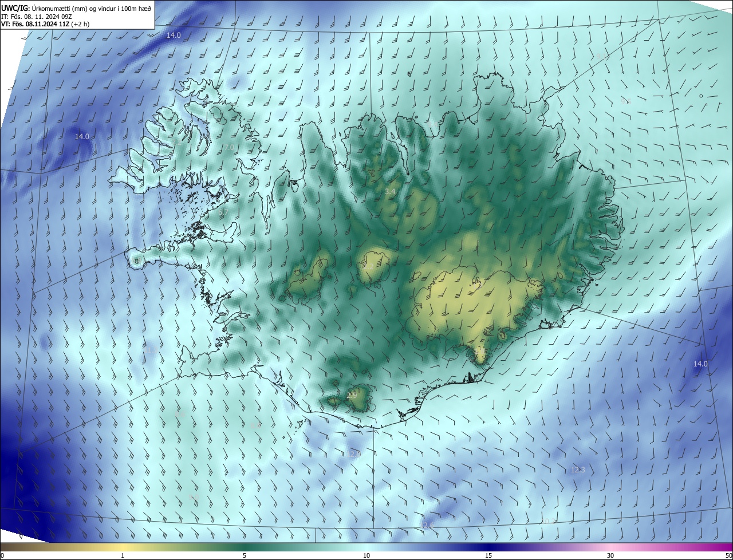This screenshot has height=560, width=733.
Task: Click the "7.0" value label on the map
Action: pos(228,147)
